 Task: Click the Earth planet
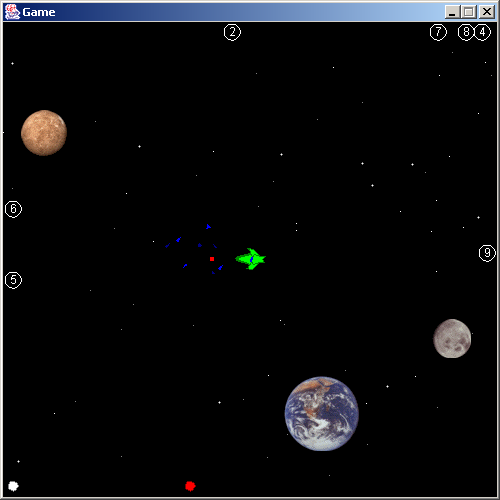[x=322, y=414]
